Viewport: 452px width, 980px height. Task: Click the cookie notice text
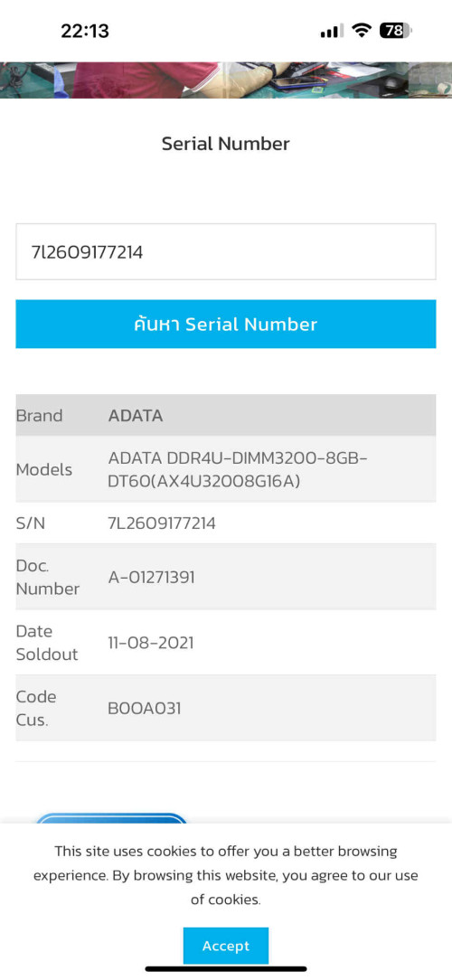(x=226, y=875)
